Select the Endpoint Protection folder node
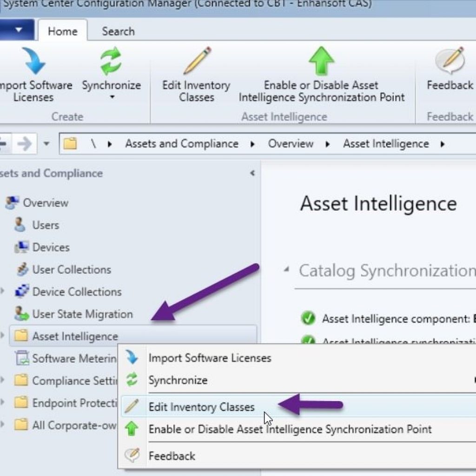This screenshot has width=476, height=476. (x=66, y=403)
